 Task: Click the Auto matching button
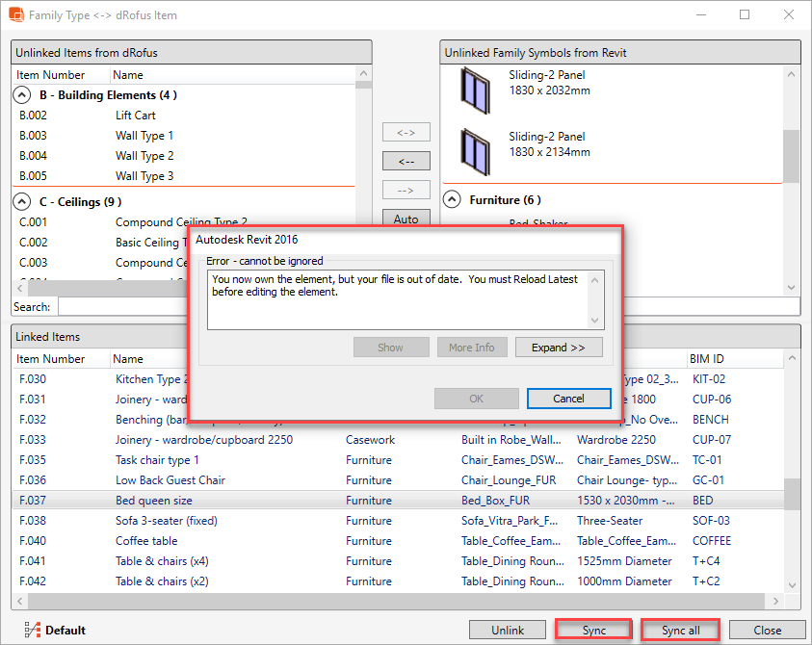tap(406, 219)
